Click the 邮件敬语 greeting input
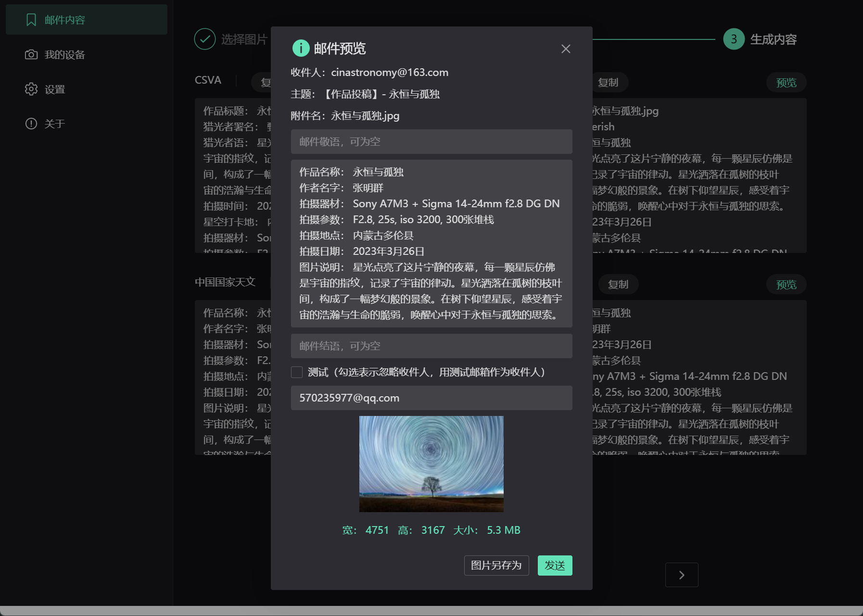Screen dimensions: 863x616 click(x=431, y=141)
